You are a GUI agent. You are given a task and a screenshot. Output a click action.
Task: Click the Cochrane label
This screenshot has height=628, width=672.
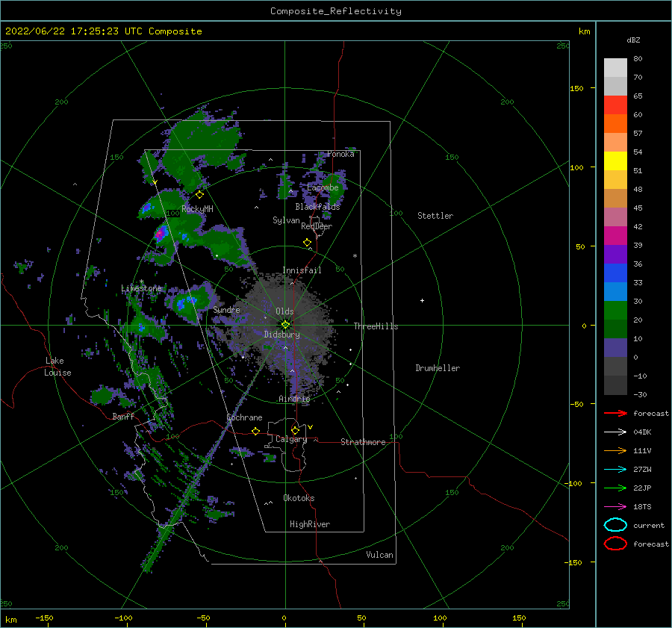tap(244, 417)
